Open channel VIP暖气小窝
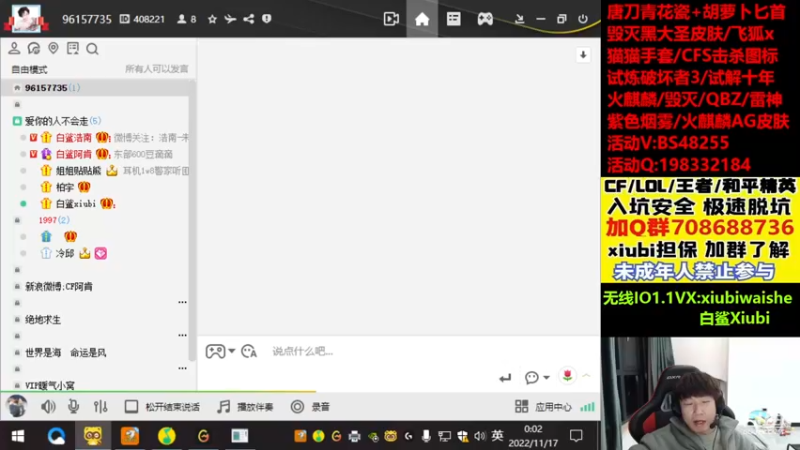Screen dimensions: 800x450 coord(49,386)
